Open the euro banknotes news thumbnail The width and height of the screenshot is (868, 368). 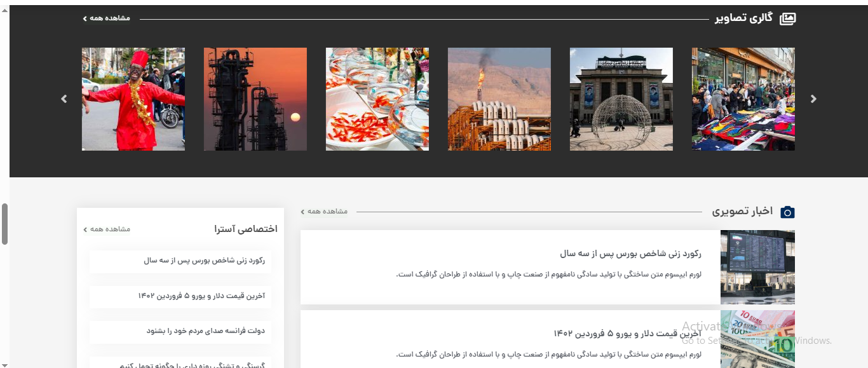pyautogui.click(x=757, y=339)
